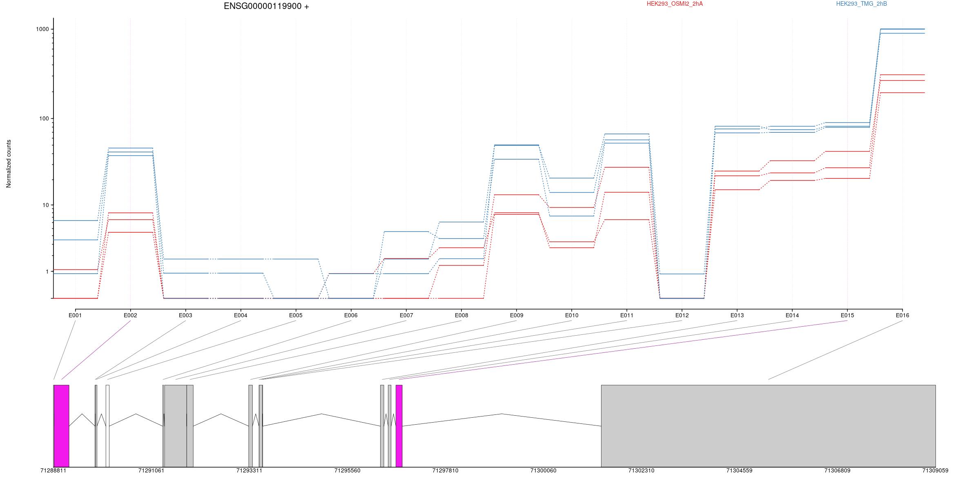Click the white unfilled exon box
Image resolution: width=980 pixels, height=490 pixels.
(107, 426)
